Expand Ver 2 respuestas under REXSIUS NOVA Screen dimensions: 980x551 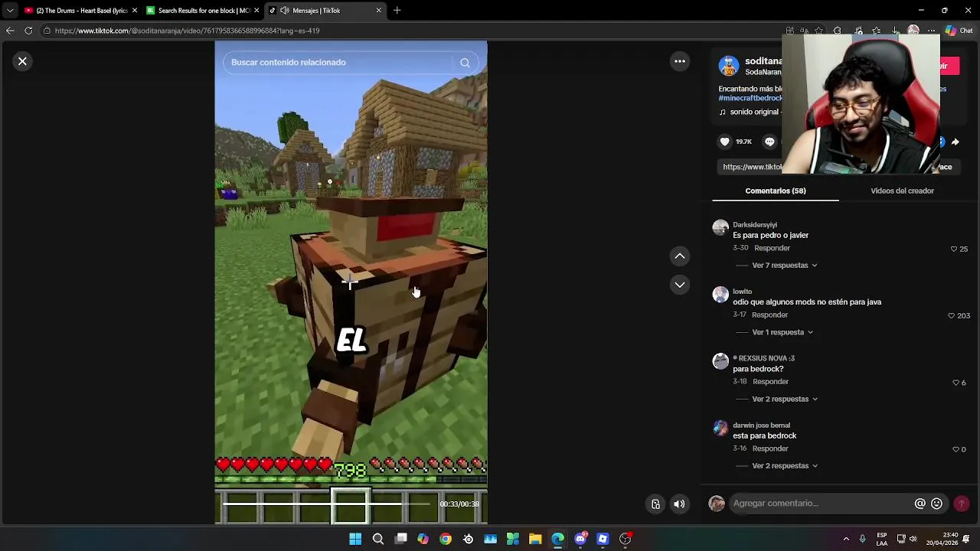785,399
